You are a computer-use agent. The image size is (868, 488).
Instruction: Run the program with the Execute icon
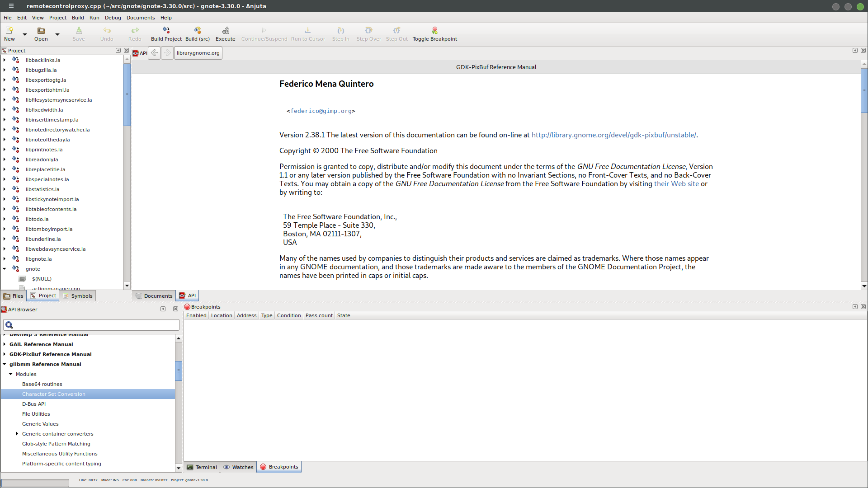click(x=226, y=30)
